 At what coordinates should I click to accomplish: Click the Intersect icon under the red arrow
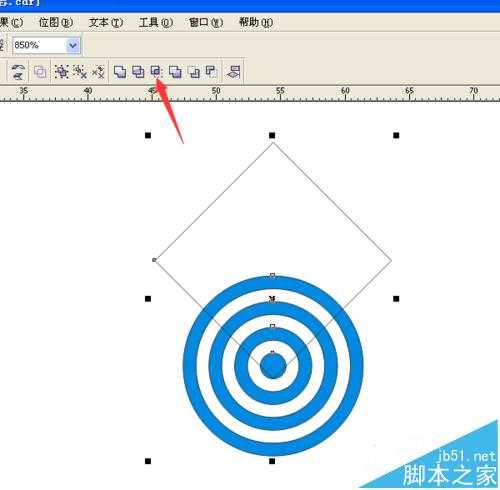[x=156, y=71]
